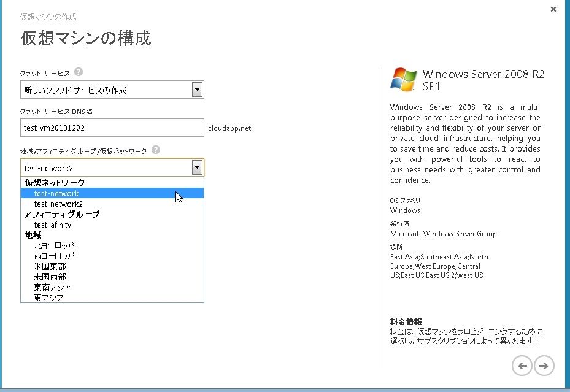The image size is (570, 392).
Task: Choose 米国西部 region
Action: click(112, 277)
